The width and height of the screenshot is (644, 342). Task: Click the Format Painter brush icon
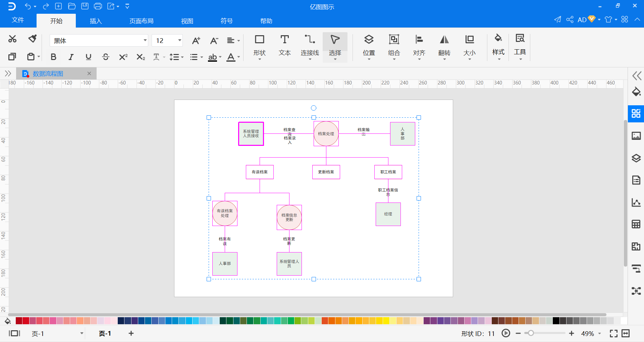pyautogui.click(x=33, y=39)
